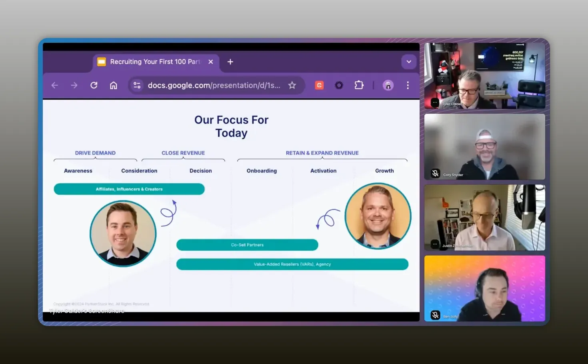Open the Chrome three-dot menu
This screenshot has width=588, height=364.
[x=408, y=85]
